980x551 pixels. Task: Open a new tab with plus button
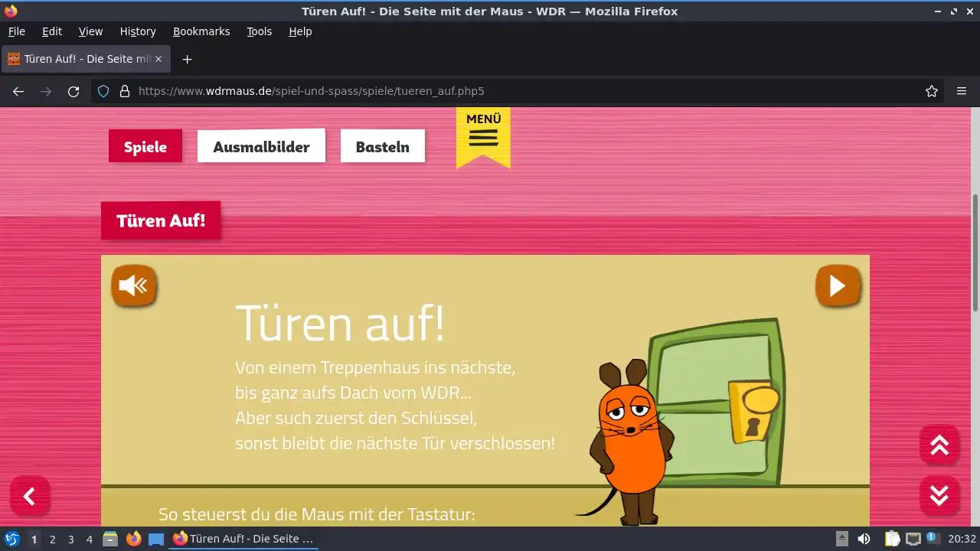187,59
